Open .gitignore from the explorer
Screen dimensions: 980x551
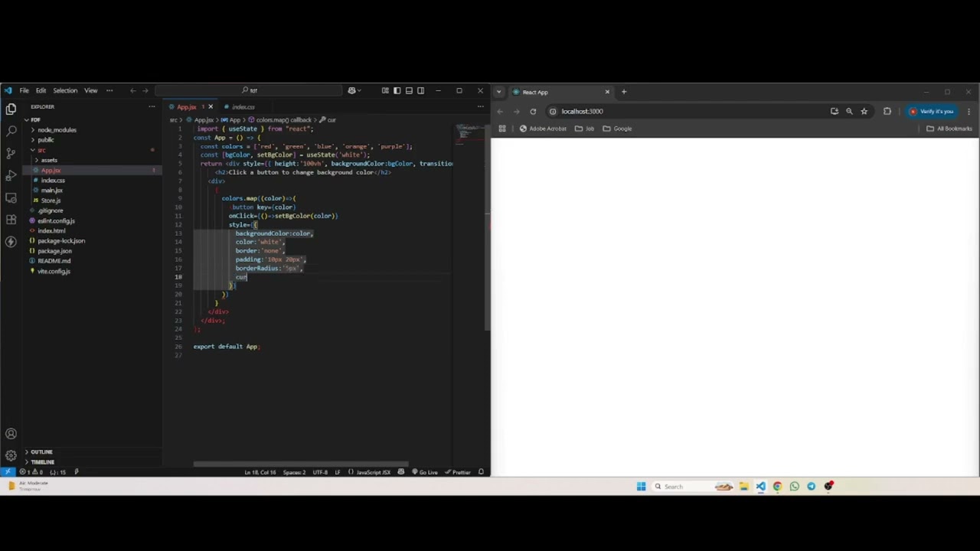click(51, 210)
